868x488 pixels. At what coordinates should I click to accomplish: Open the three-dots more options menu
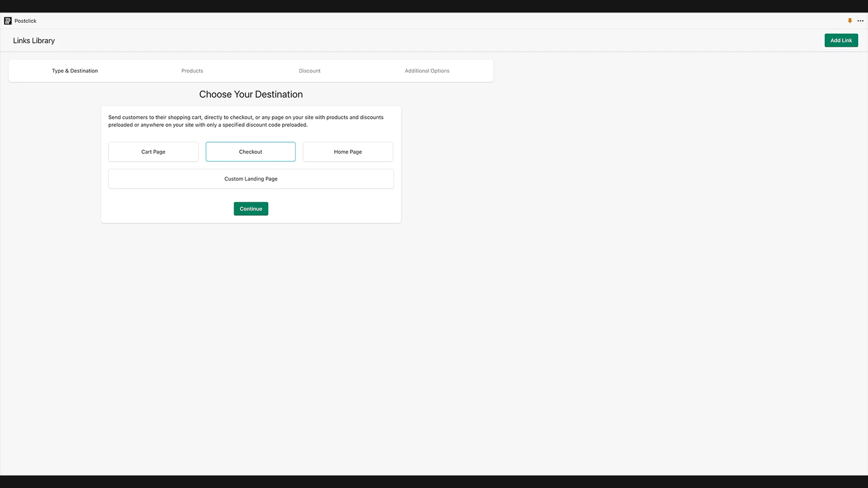[x=860, y=21]
